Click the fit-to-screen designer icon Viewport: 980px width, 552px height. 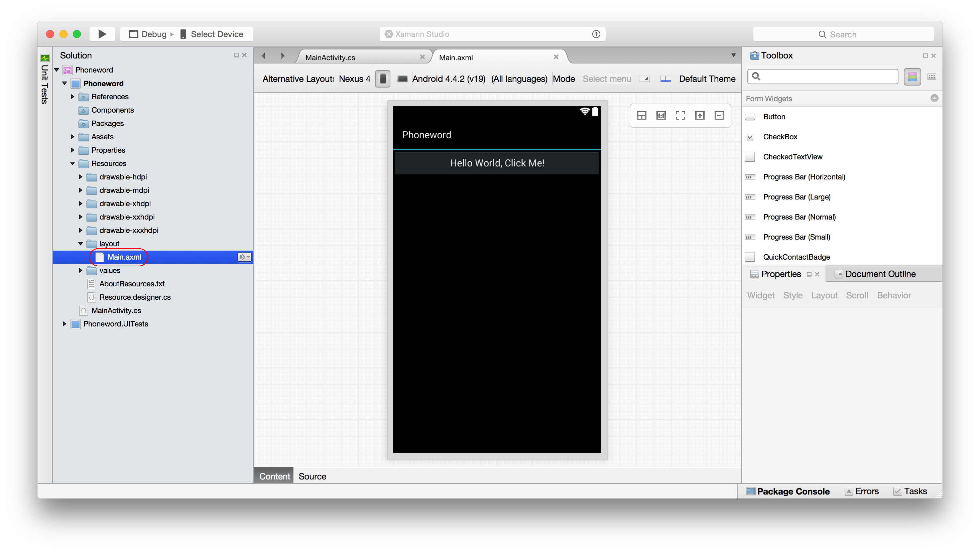pyautogui.click(x=680, y=116)
